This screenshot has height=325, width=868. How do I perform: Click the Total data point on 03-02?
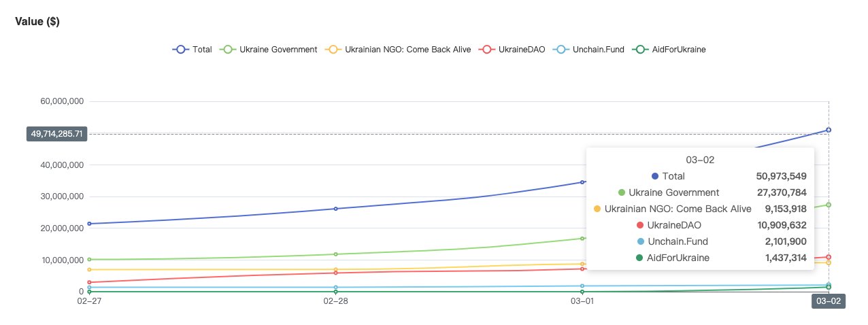pos(829,130)
